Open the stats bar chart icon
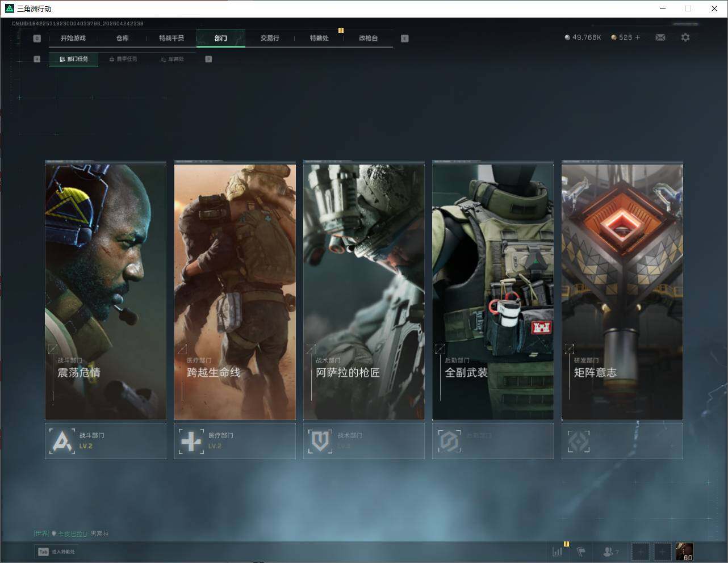728x563 pixels. pyautogui.click(x=558, y=551)
